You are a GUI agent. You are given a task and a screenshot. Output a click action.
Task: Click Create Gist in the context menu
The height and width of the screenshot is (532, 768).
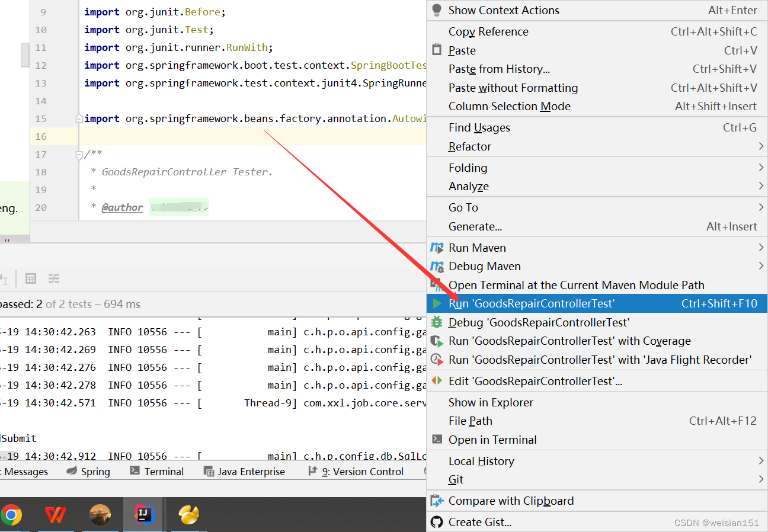click(x=480, y=522)
